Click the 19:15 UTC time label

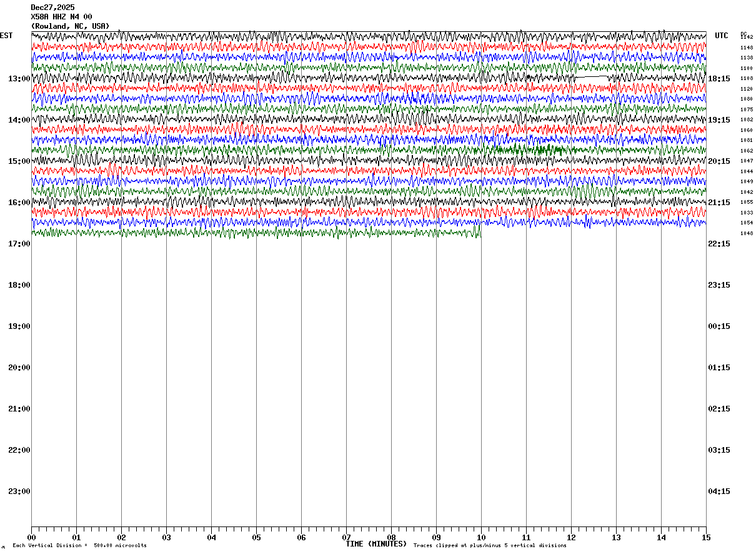pyautogui.click(x=719, y=120)
